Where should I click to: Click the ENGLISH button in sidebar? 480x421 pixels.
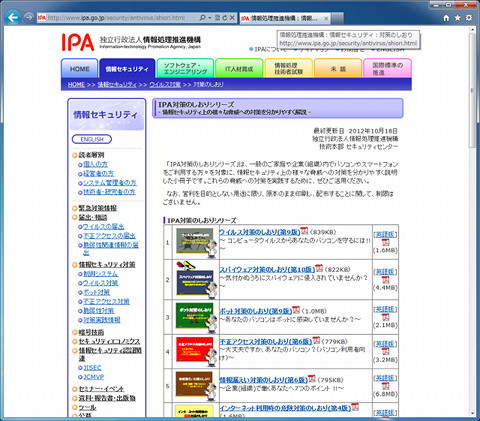coord(92,139)
